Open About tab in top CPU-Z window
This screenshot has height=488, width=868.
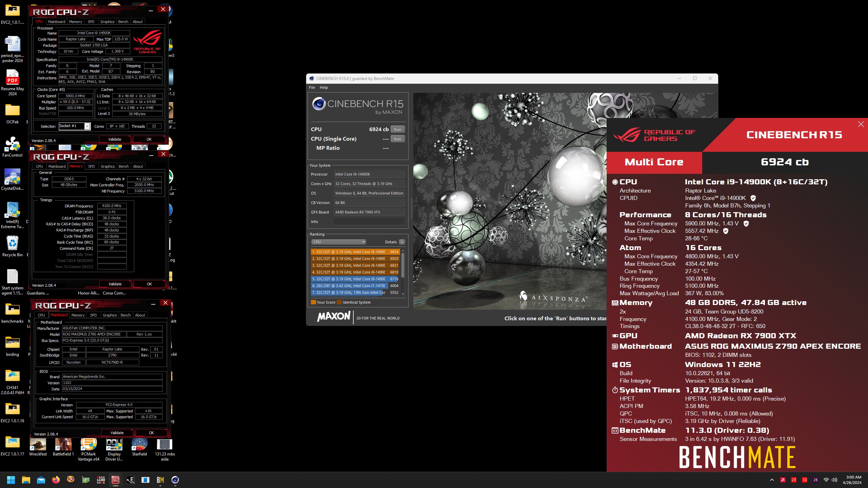point(138,22)
